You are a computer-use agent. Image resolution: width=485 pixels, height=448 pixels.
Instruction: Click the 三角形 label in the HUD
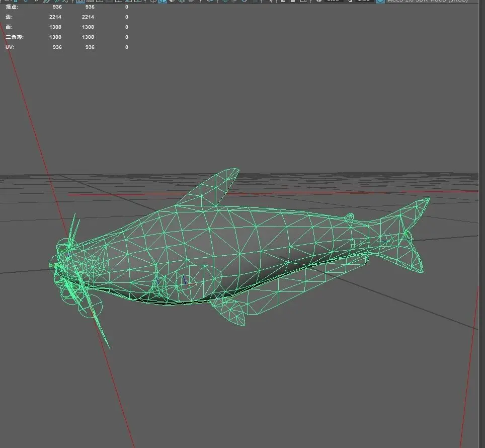pos(15,37)
